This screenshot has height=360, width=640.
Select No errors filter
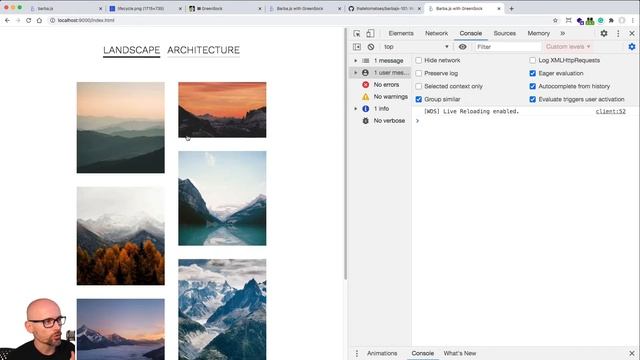coord(386,84)
